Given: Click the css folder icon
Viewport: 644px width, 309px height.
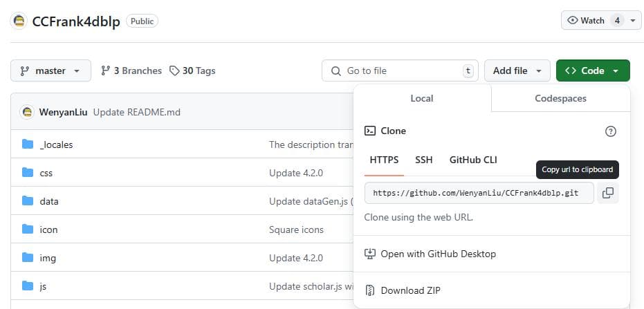Looking at the screenshot, I should [x=28, y=172].
